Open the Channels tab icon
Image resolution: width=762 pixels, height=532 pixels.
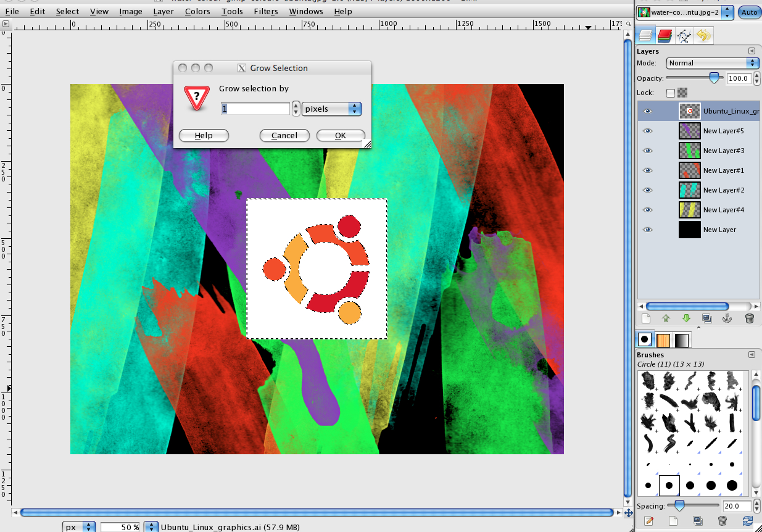click(665, 35)
